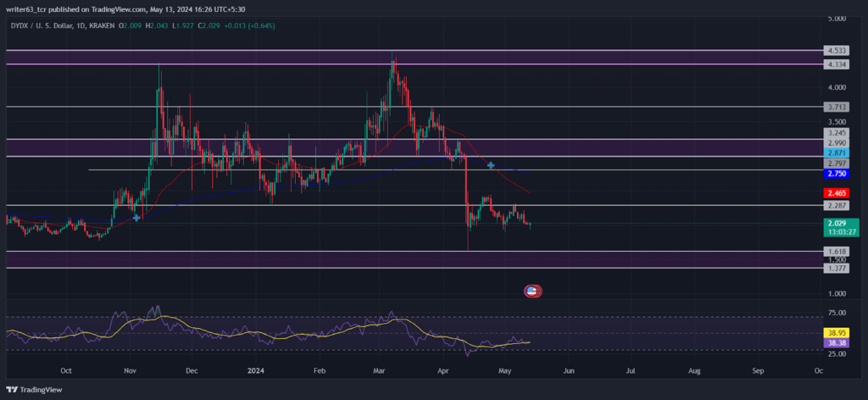
Task: Select the 3.713 price label
Action: pos(835,107)
